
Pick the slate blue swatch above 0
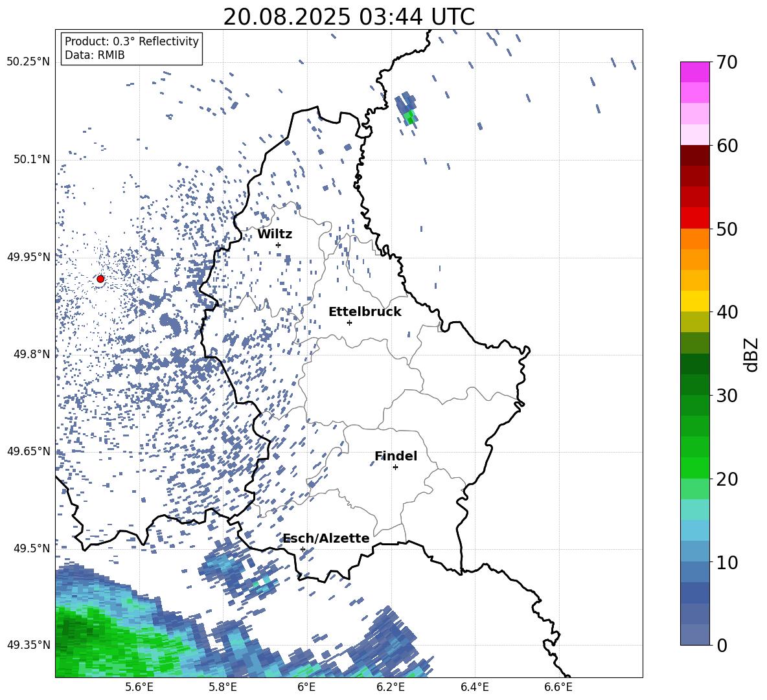pyautogui.click(x=694, y=635)
